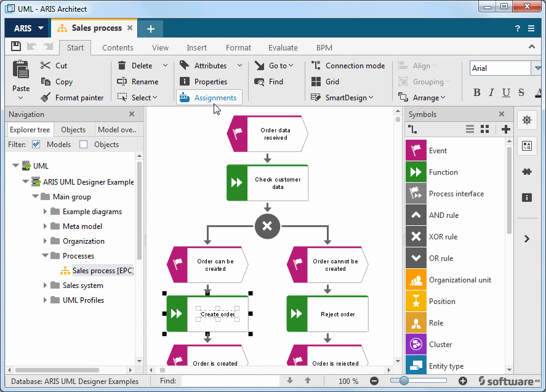Screen dimensions: 546x392
Task: Open the Format ribbon tab
Action: pos(238,48)
